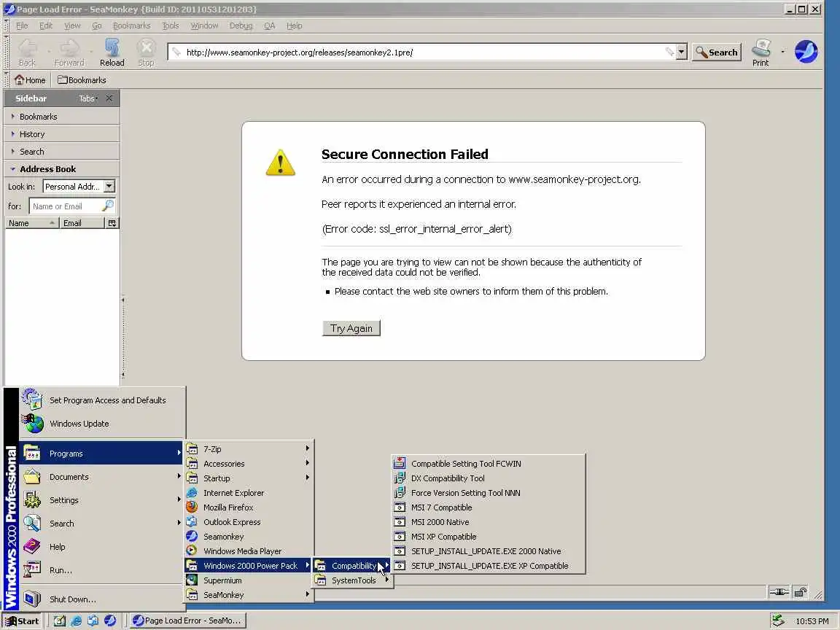Sort the address list by Name column
Screen dimensions: 840x630
point(31,223)
